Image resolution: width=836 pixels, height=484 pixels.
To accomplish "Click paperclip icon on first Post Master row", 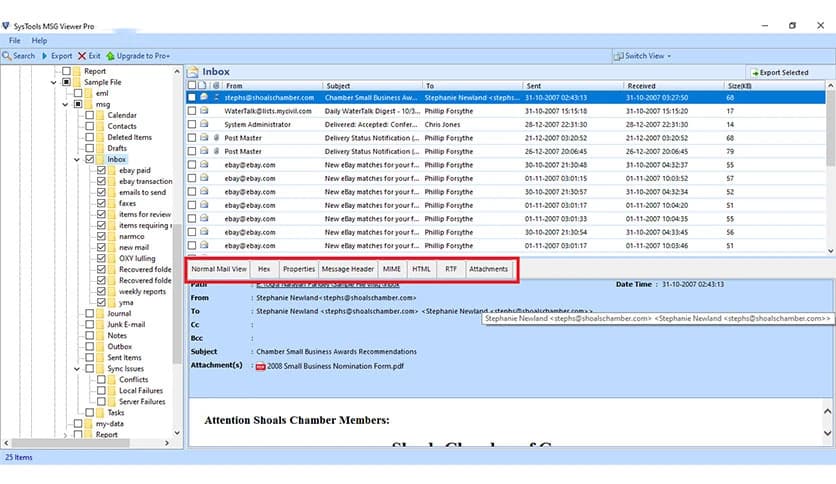I will point(216,138).
